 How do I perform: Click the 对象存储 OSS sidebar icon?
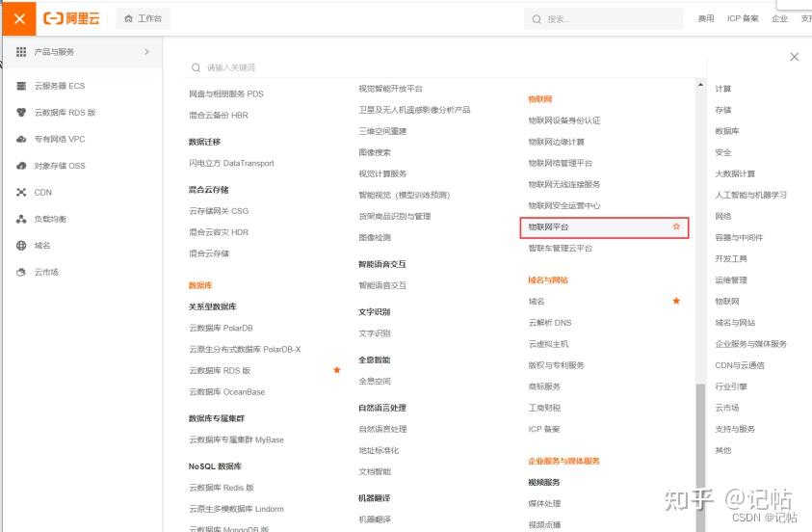21,166
